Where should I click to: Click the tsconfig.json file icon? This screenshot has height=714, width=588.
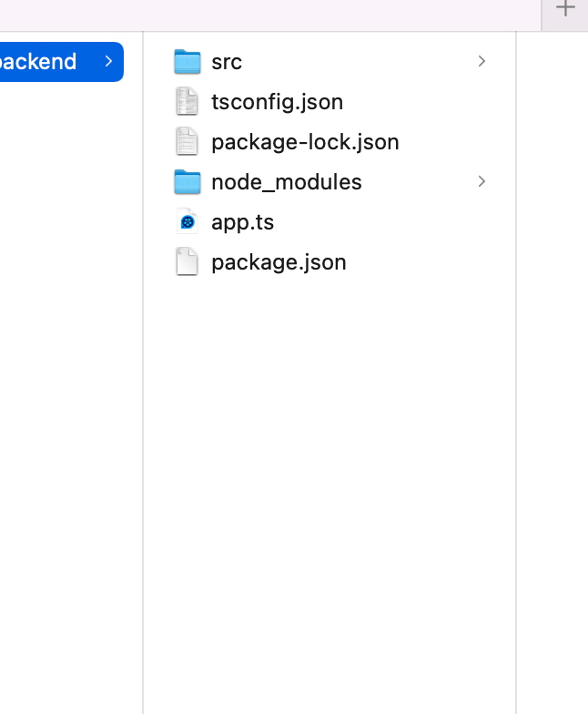pos(187,102)
